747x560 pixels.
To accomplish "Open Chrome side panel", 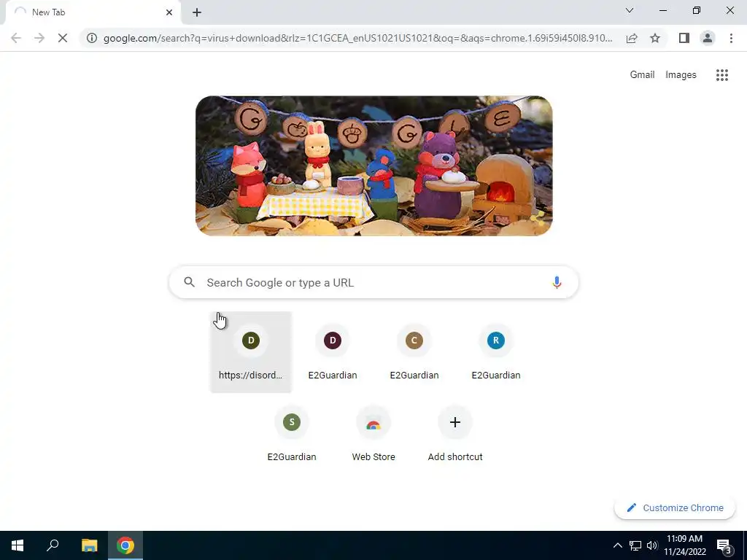I will point(684,38).
